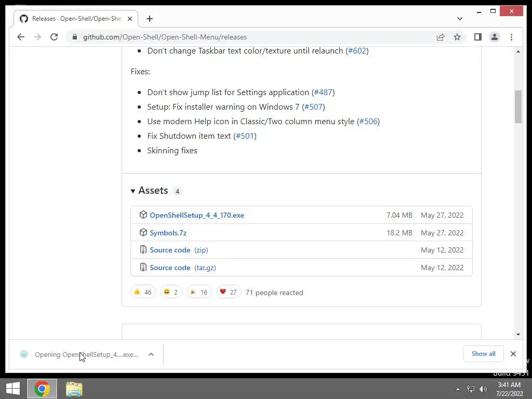Click scrollbar down arrow
This screenshot has height=399, width=532.
click(518, 335)
